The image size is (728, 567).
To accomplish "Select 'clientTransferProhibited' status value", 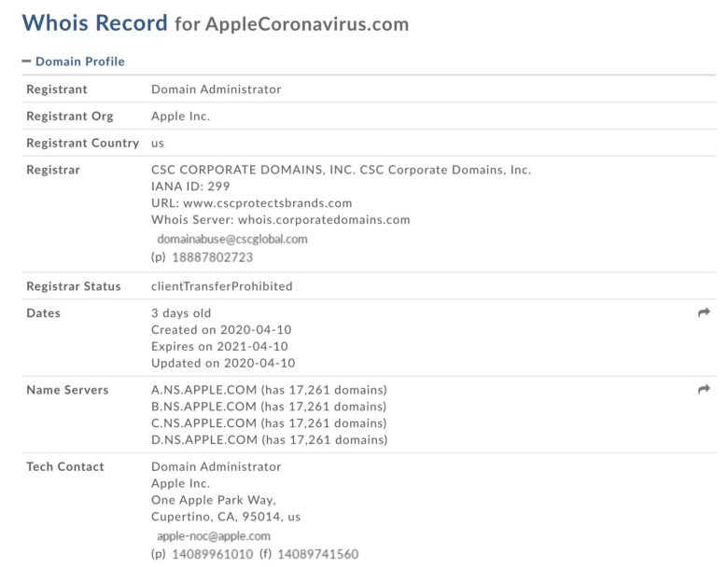I will tap(221, 286).
